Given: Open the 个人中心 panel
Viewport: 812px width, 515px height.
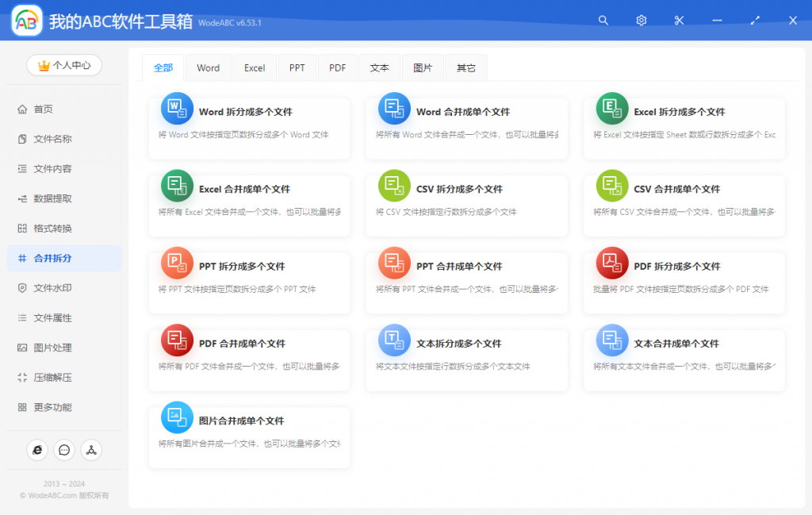Looking at the screenshot, I should [63, 65].
